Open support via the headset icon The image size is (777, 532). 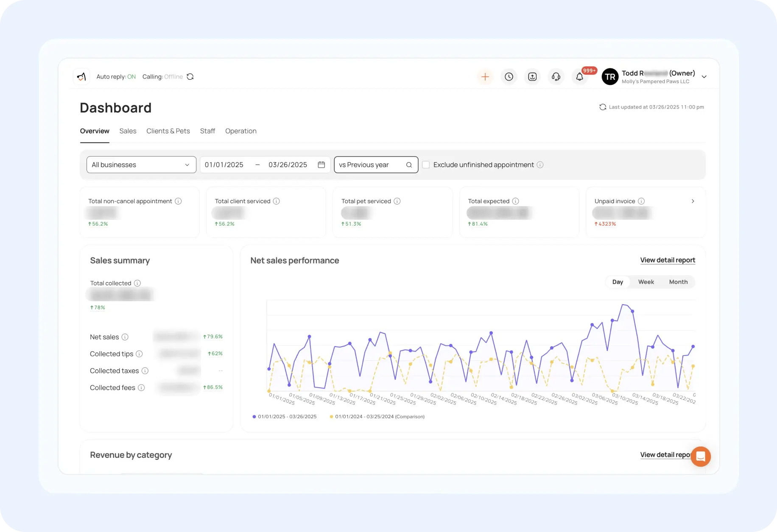556,77
